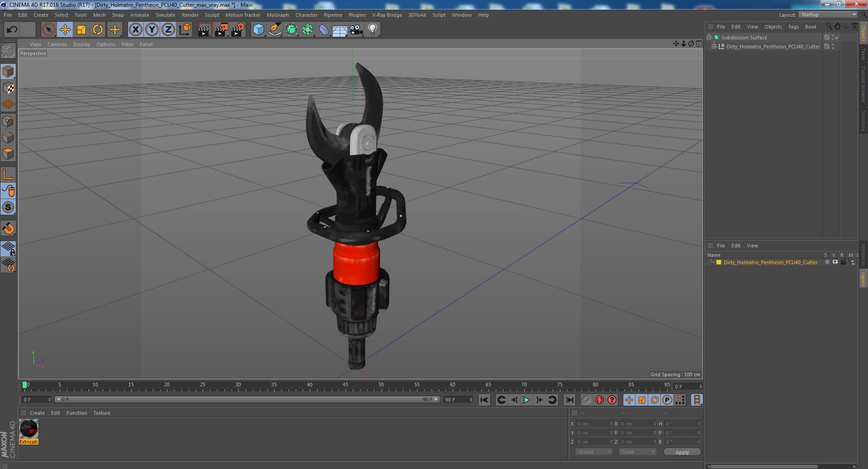Go to end of animation
This screenshot has width=868, height=469.
point(569,400)
